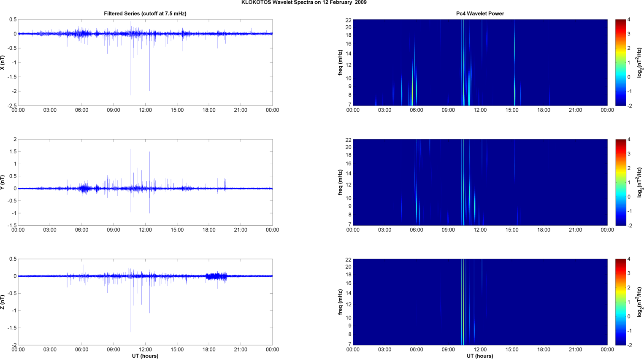This screenshot has height=359, width=644.
Task: Click freq (mHz) label of top spectrogram
Action: 340,62
